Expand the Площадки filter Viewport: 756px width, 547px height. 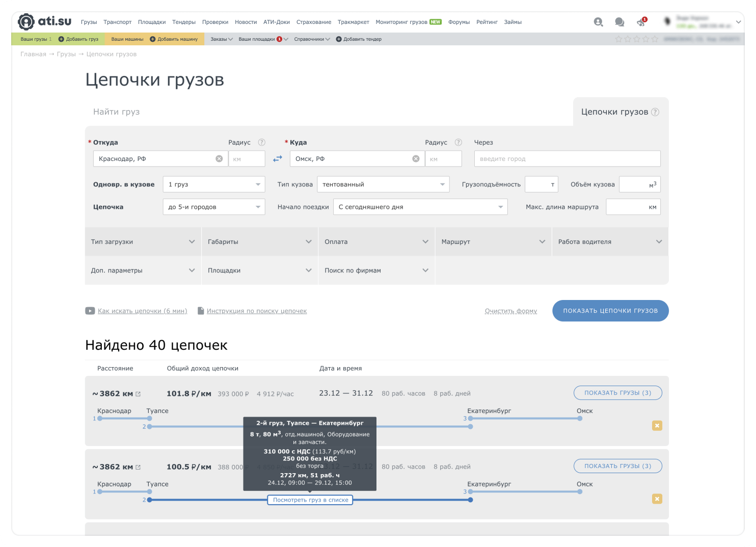coord(260,270)
